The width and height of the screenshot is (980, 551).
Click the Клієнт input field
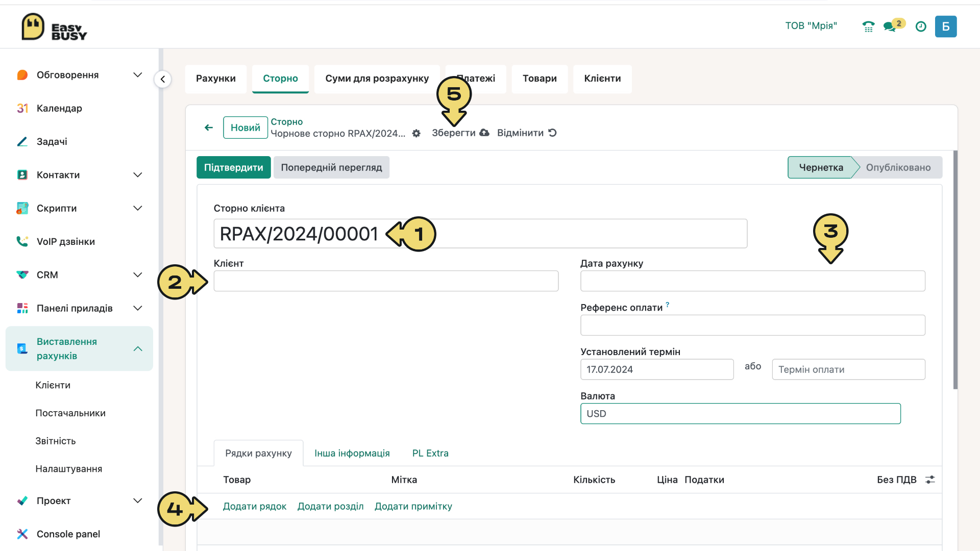(x=386, y=281)
